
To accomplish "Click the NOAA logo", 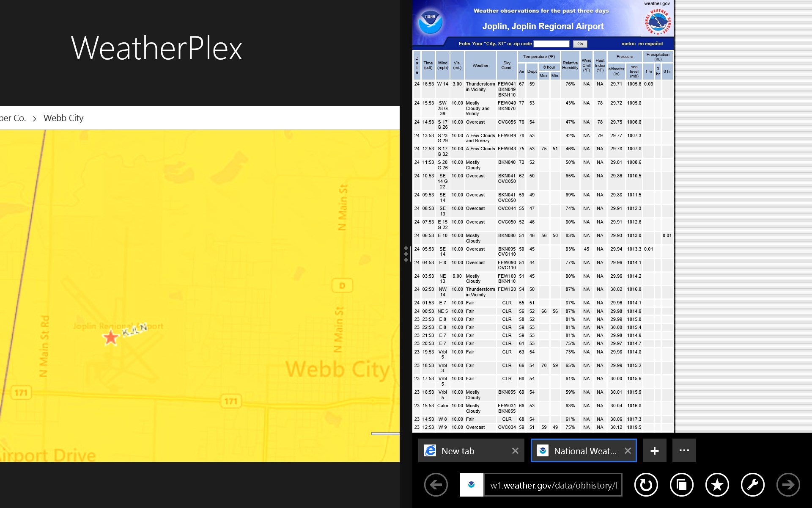I will (430, 22).
